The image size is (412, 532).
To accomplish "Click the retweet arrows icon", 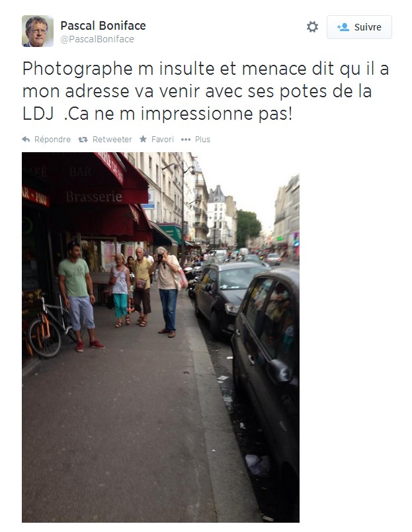I will pyautogui.click(x=83, y=140).
